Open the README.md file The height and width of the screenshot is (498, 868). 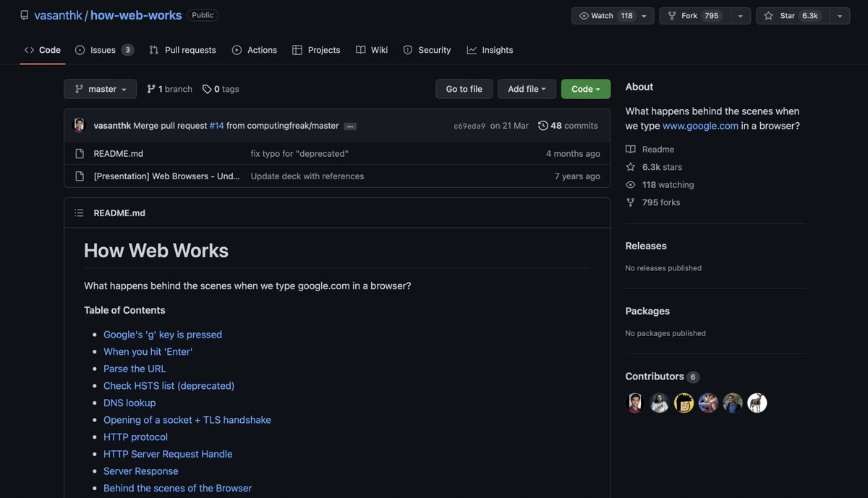click(119, 153)
